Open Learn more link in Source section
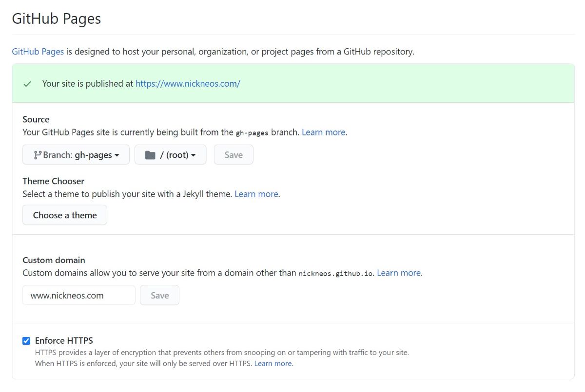This screenshot has height=392, width=585. [323, 132]
